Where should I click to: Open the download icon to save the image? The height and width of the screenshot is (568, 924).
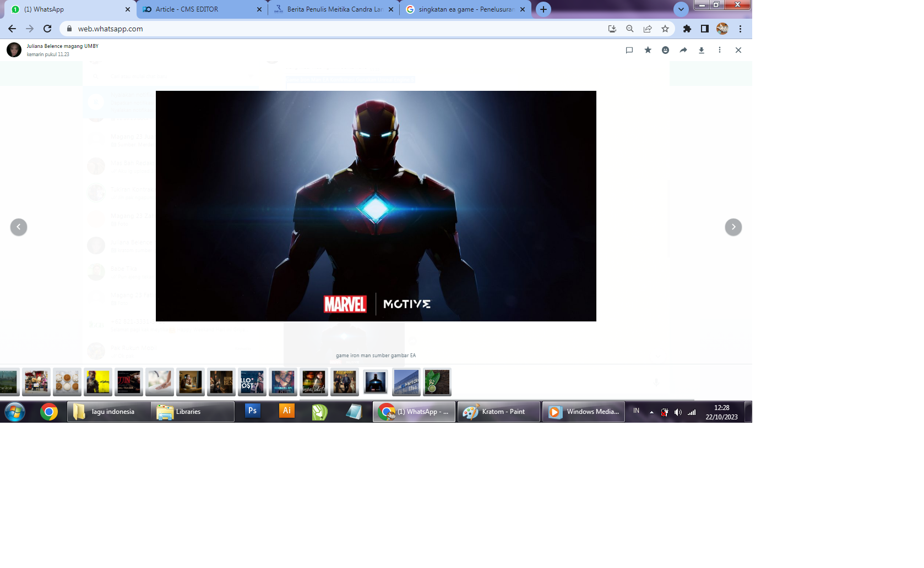point(701,50)
